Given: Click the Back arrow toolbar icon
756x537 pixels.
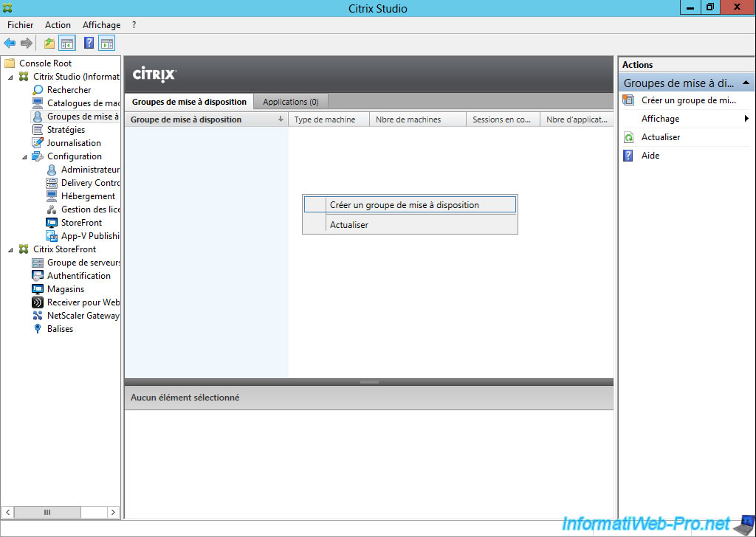Looking at the screenshot, I should 10,44.
